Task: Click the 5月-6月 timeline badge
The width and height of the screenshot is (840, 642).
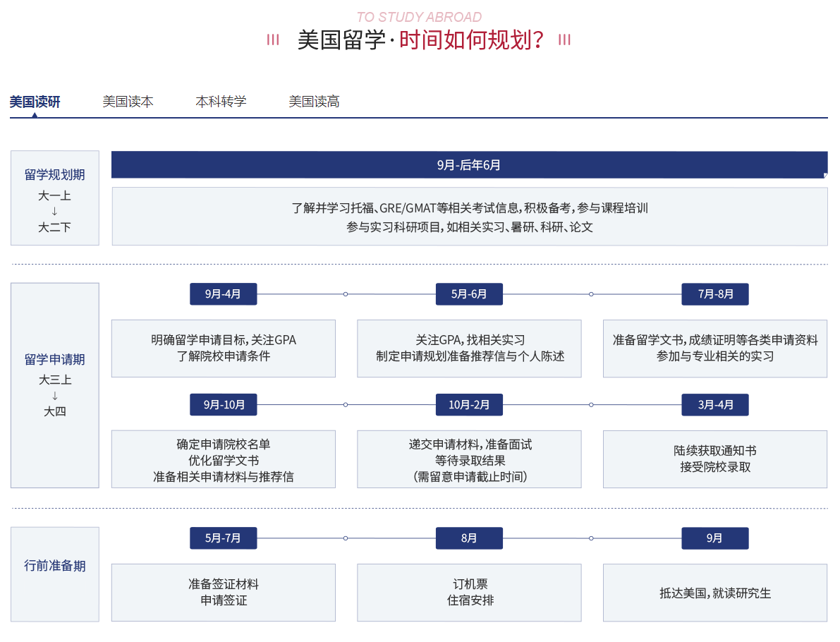Action: pyautogui.click(x=469, y=294)
